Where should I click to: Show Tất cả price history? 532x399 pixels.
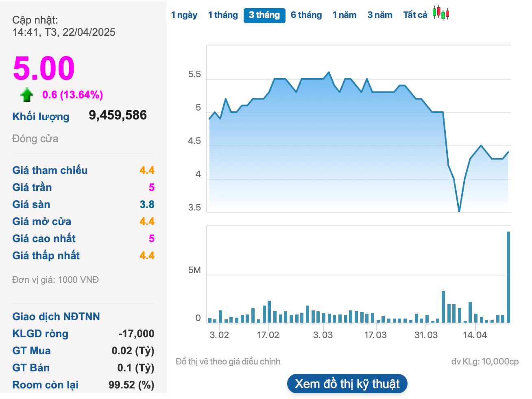415,15
